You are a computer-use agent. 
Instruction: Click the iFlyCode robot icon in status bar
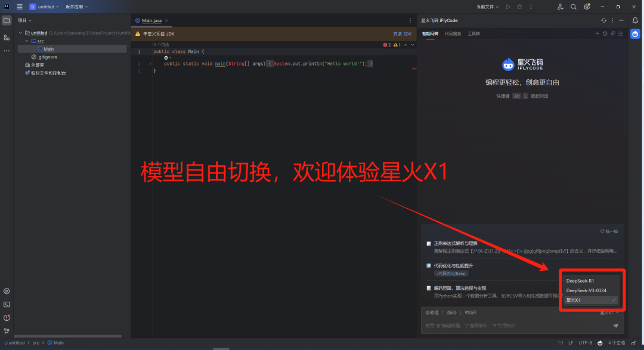pyautogui.click(x=600, y=343)
